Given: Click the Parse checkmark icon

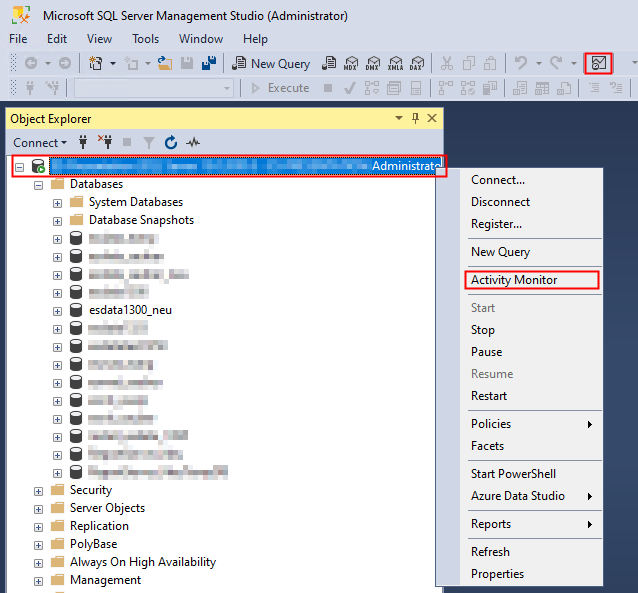Looking at the screenshot, I should [350, 88].
